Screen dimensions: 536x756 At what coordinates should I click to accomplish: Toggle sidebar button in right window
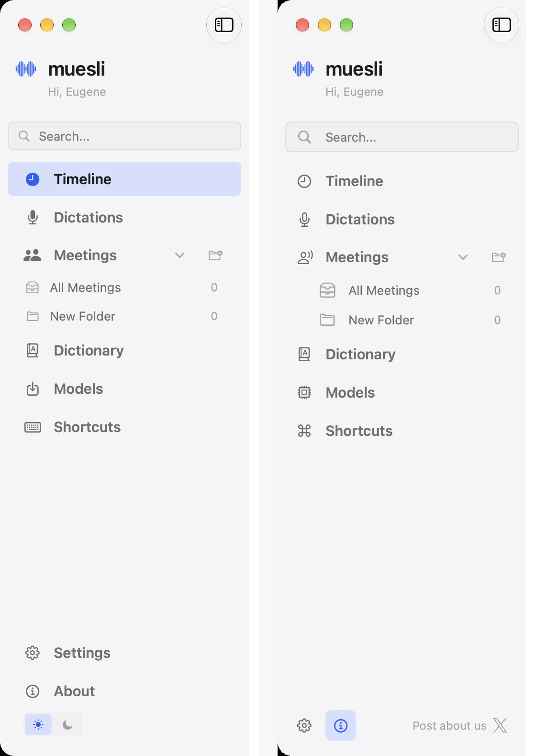point(502,25)
